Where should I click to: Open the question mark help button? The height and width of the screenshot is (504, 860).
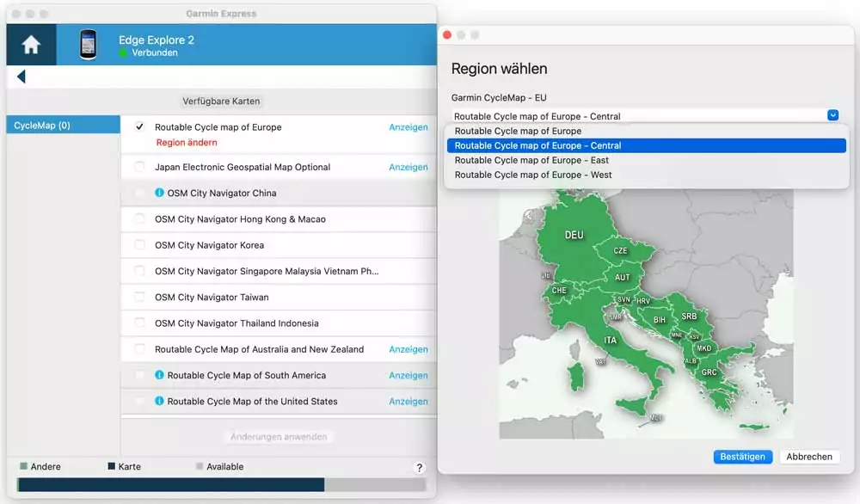[419, 467]
